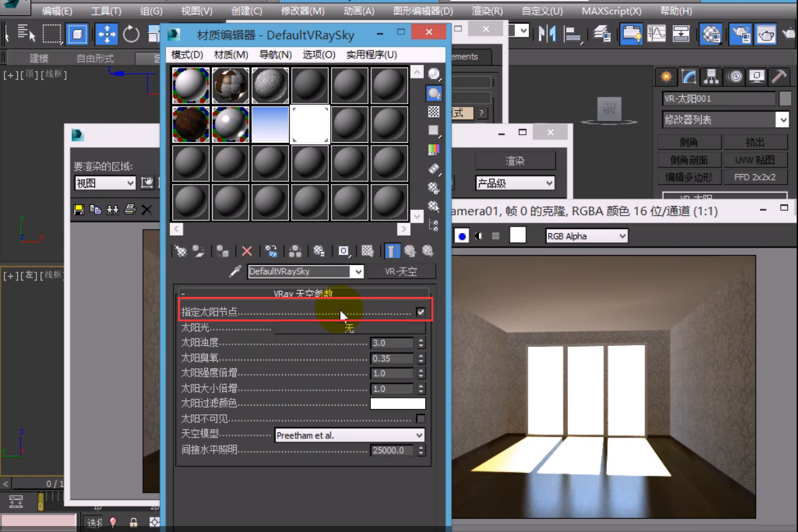This screenshot has width=798, height=532.
Task: Toggle the blue channel button in frame buffer
Action: pos(462,236)
